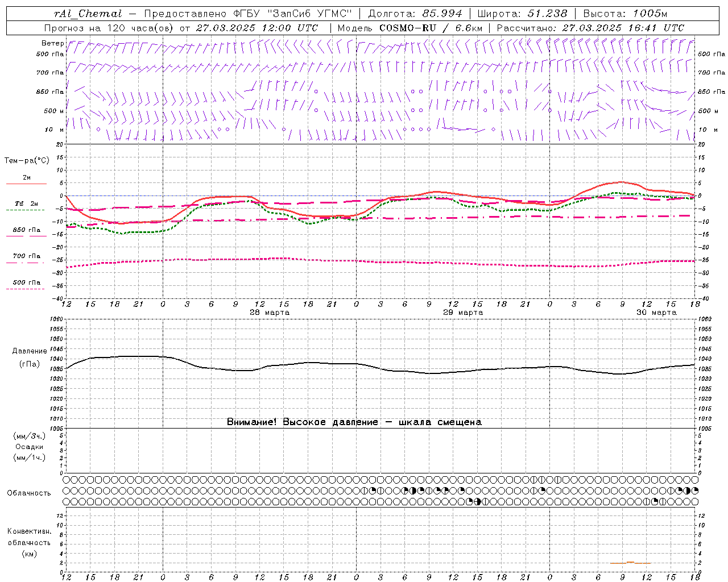Click the '850 гПа' temperature legend label
This screenshot has height=582, width=728.
[x=26, y=230]
